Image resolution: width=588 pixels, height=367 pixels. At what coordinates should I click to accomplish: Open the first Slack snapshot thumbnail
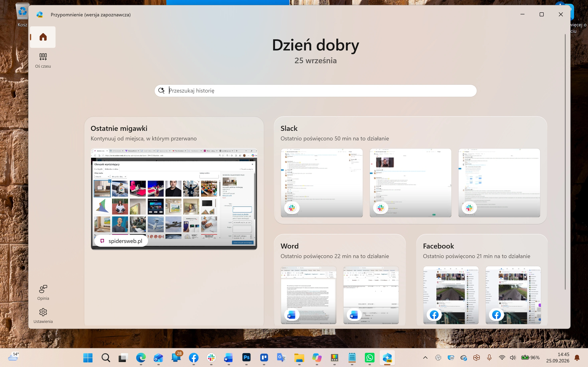[322, 183]
